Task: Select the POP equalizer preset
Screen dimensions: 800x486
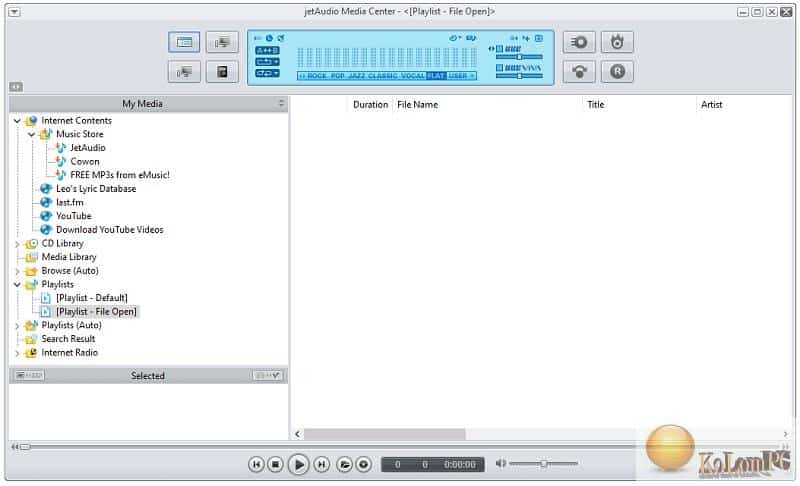Action: (x=337, y=75)
